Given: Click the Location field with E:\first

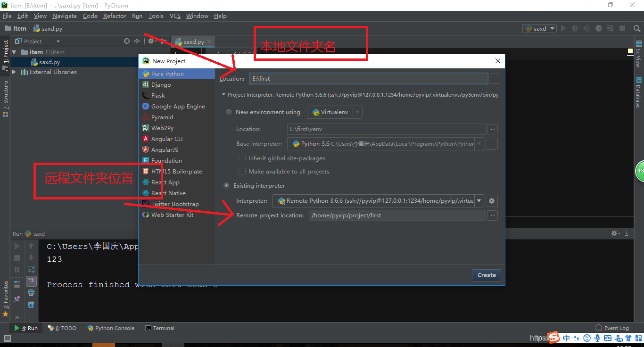Looking at the screenshot, I should click(x=369, y=79).
